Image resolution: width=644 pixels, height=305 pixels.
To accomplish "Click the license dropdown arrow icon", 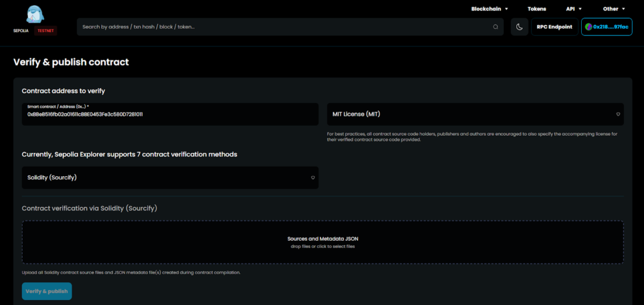I will tap(618, 114).
